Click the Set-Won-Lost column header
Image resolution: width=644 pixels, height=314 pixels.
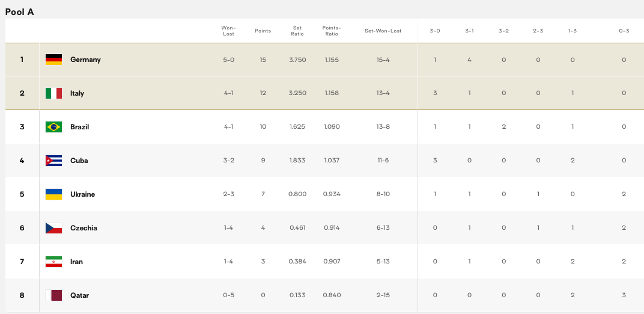click(x=383, y=31)
